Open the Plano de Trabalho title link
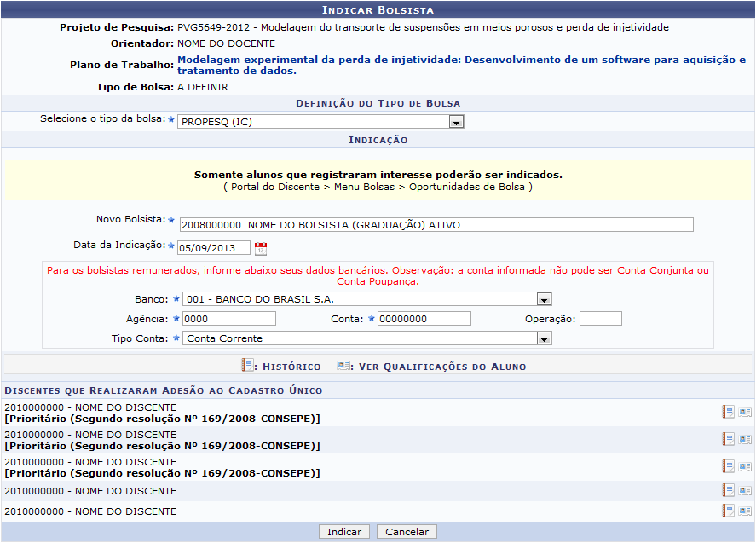Viewport: 756px width, 543px height. [x=460, y=66]
